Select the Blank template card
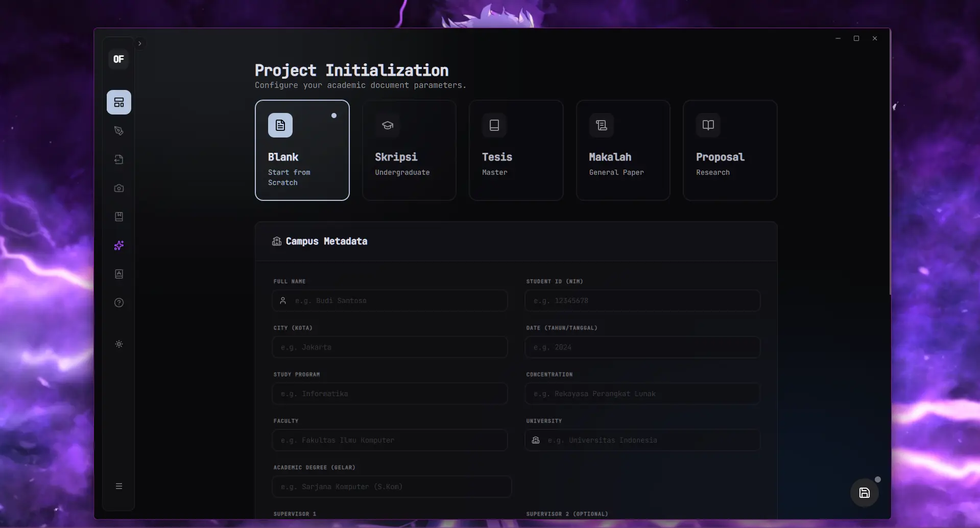This screenshot has height=528, width=980. pos(302,150)
